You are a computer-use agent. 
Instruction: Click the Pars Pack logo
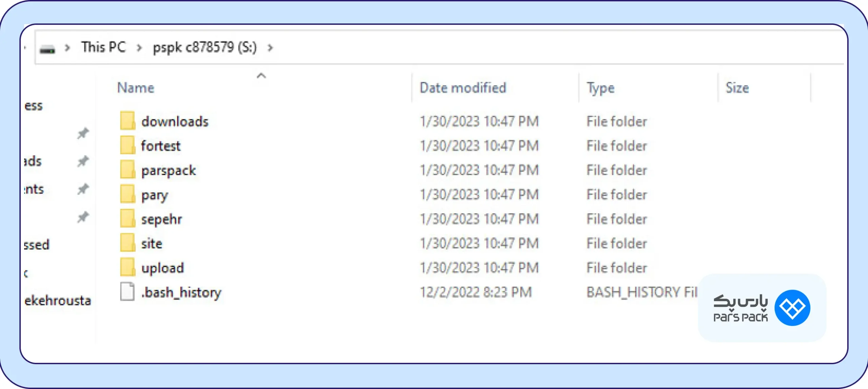point(762,308)
